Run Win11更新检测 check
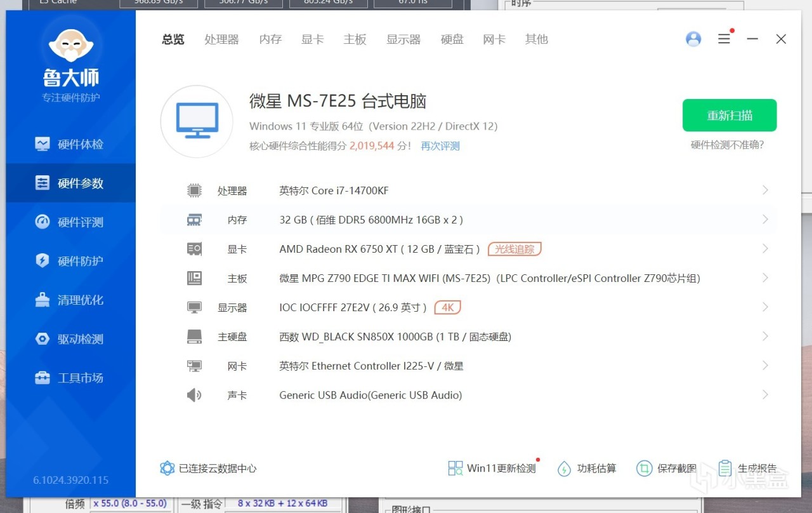Viewport: 812px width, 513px height. tap(492, 469)
